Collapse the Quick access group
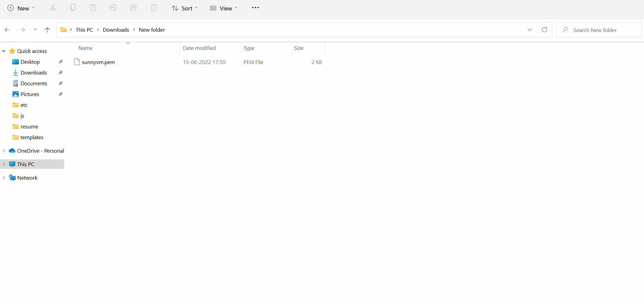Screen dimensions: 644x304 (4, 51)
